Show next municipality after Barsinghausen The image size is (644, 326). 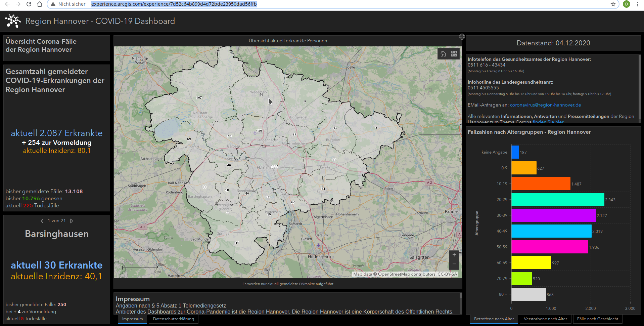pos(72,221)
